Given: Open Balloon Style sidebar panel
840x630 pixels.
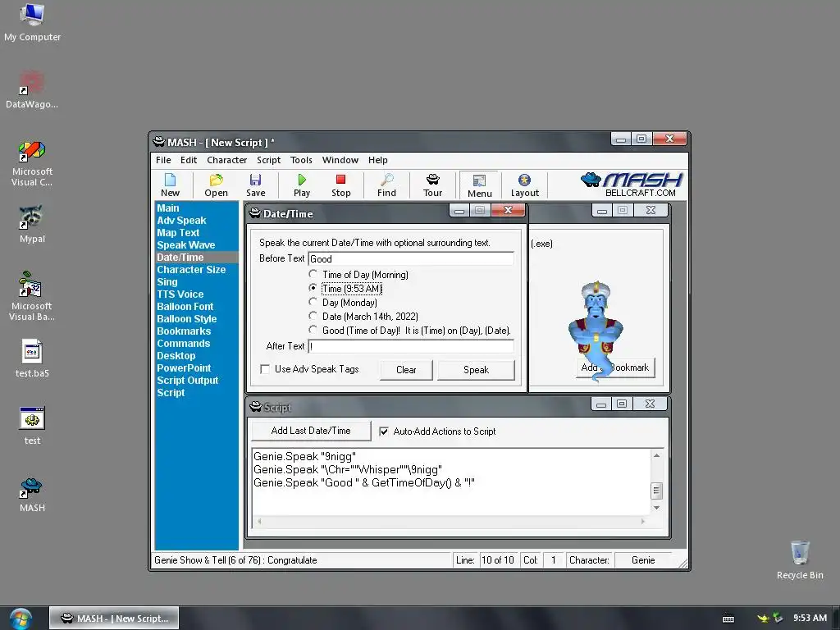Looking at the screenshot, I should pos(186,319).
